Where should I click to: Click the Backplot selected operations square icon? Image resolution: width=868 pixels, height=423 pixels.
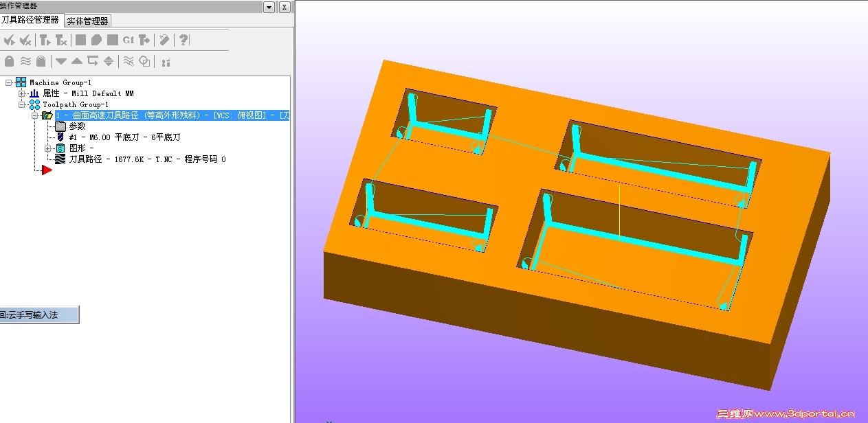click(x=80, y=41)
